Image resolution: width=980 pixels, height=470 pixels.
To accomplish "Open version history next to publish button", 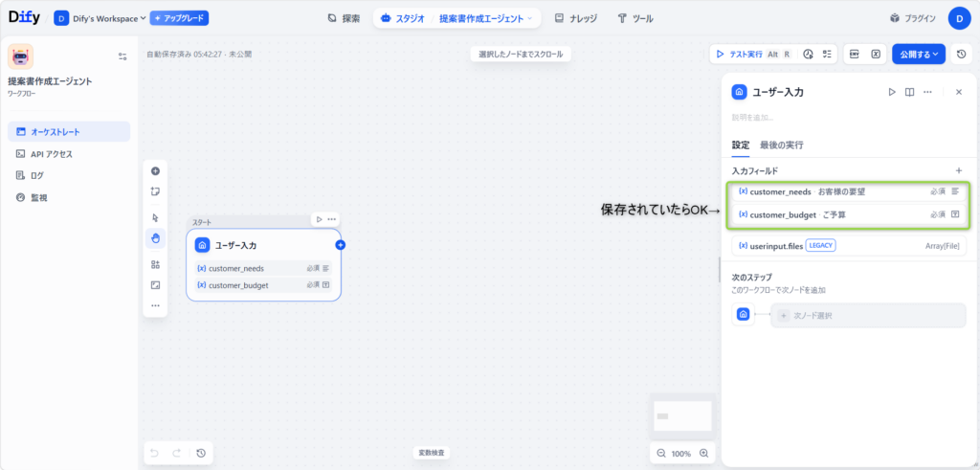I will click(961, 55).
